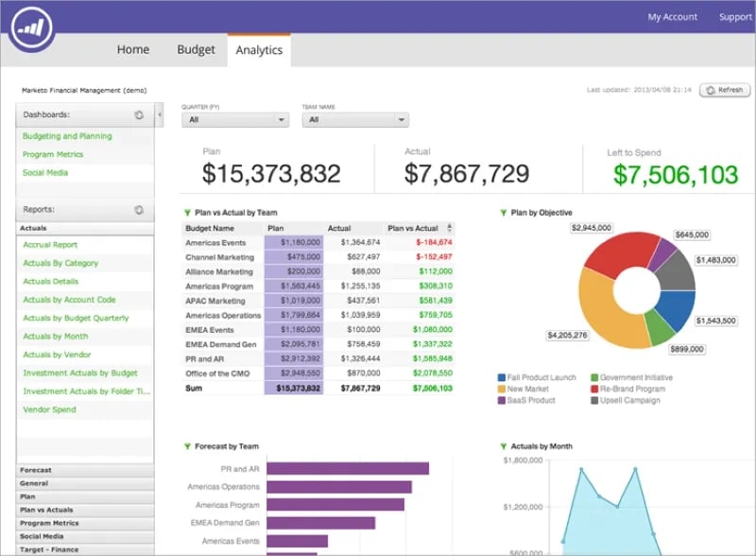Collapse the sidebar with the left chevron
The width and height of the screenshot is (756, 556).
point(158,115)
